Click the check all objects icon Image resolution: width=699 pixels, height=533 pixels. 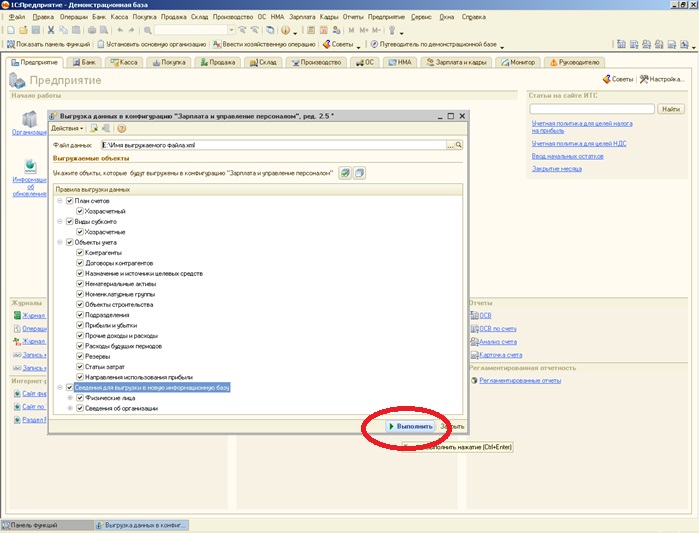pyautogui.click(x=345, y=173)
